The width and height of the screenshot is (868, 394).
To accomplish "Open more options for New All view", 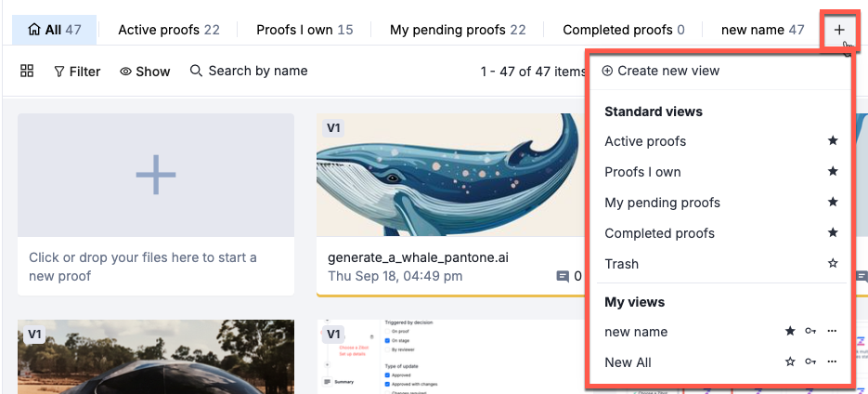I will [832, 361].
